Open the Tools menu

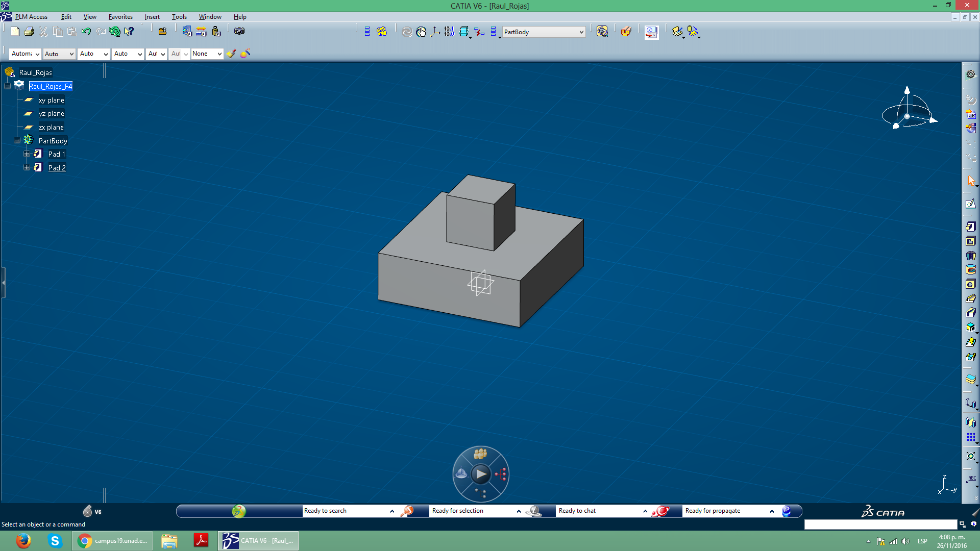click(179, 17)
